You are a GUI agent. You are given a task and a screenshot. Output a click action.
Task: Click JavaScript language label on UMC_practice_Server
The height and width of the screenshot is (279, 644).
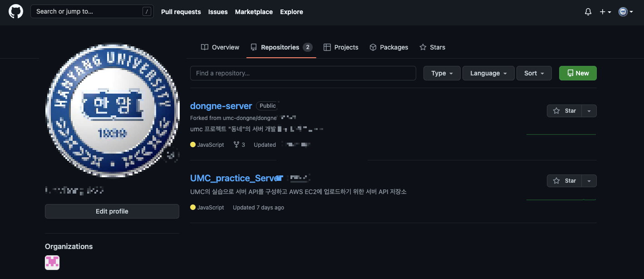click(207, 207)
